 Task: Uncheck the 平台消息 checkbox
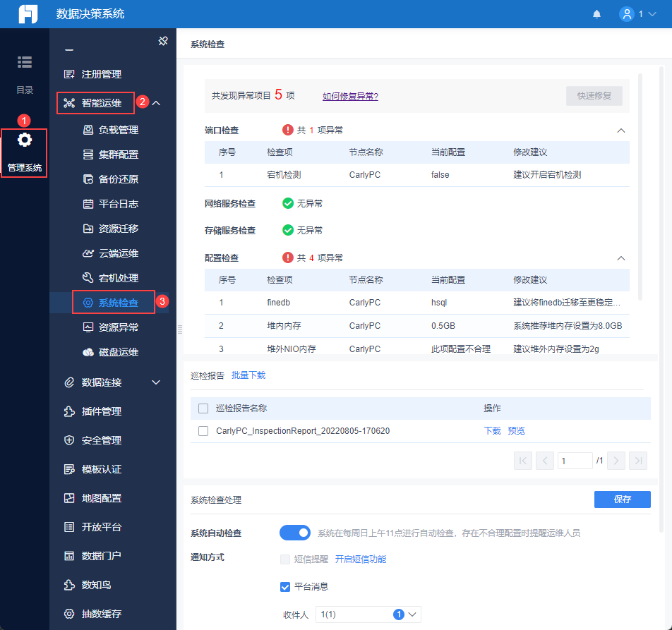click(x=285, y=587)
